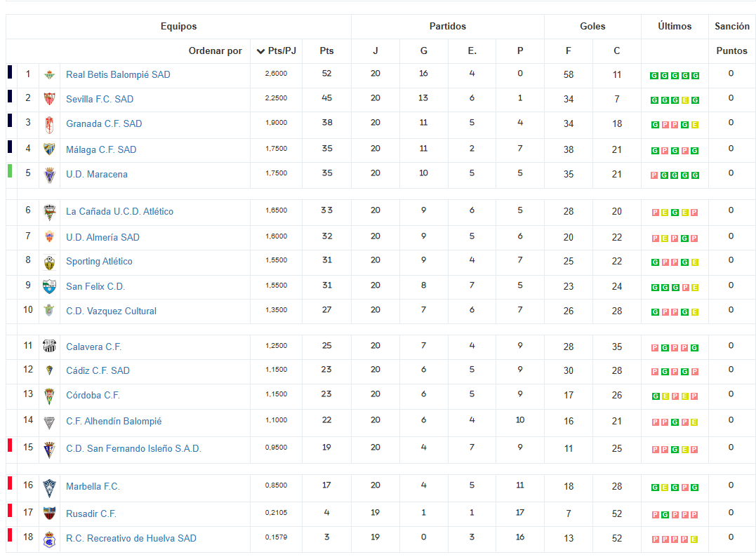Screen dimensions: 756x557
Task: Click the La Cañada U.C.D. Atlético crest
Action: (x=49, y=212)
